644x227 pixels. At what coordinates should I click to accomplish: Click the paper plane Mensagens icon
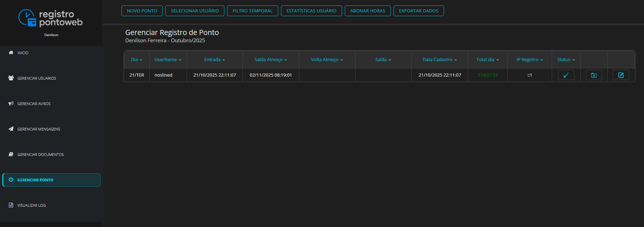(11, 129)
